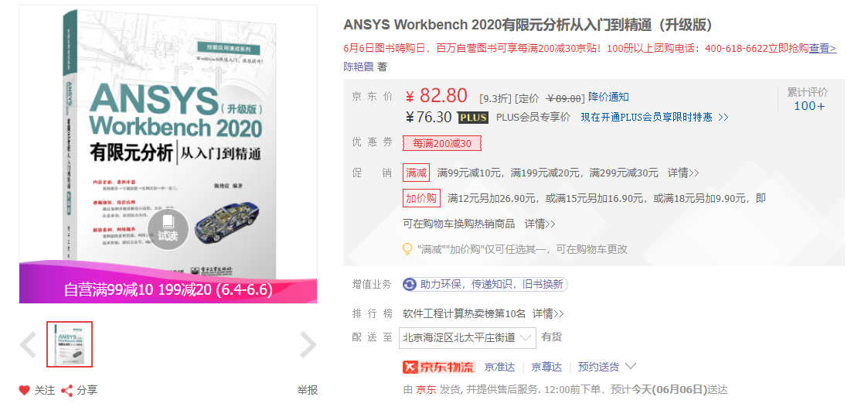Click 现在开通PLUS会员享限时特惠 link
This screenshot has height=407, width=868.
[x=655, y=118]
